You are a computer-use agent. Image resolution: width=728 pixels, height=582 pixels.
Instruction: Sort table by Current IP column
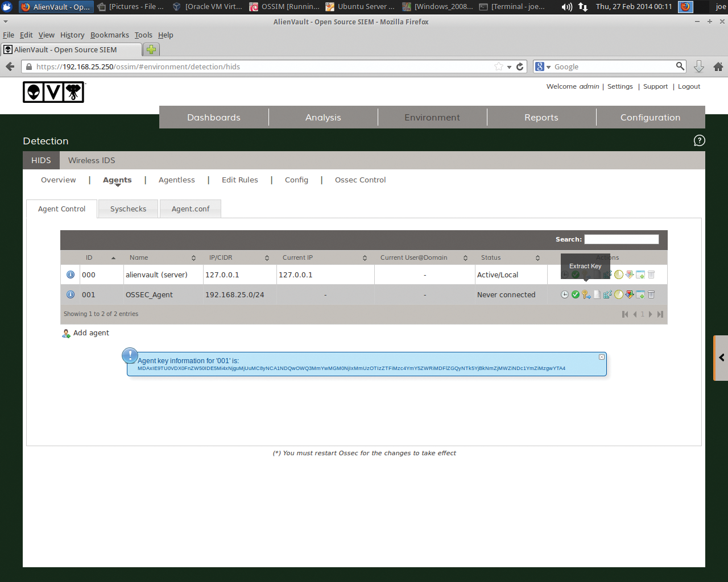tap(325, 257)
